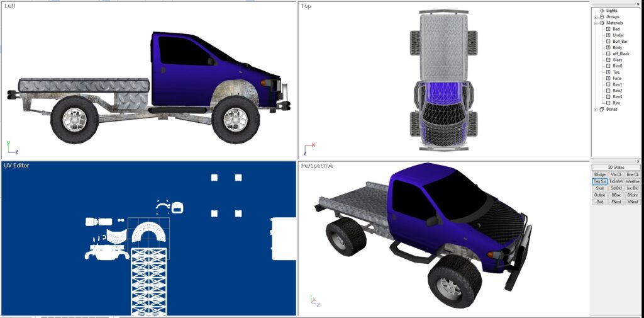Expand the Groups tree node
The image size is (644, 318).
click(x=595, y=17)
